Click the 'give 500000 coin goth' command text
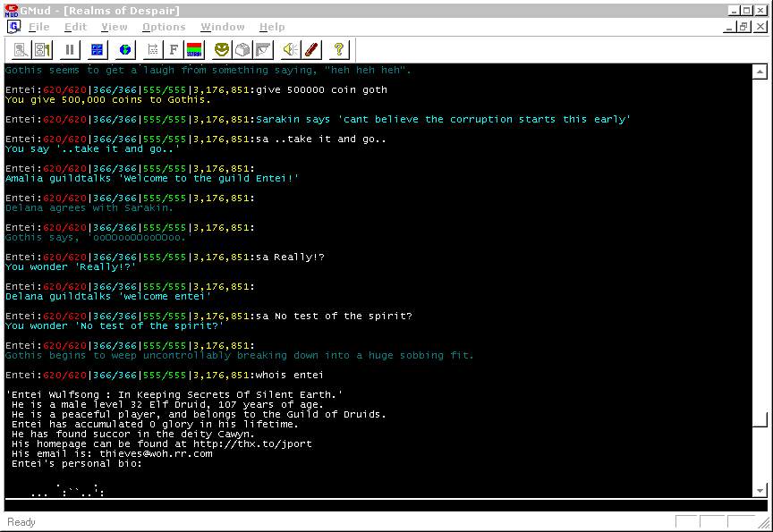Screen dimensions: 773x532 point(321,90)
